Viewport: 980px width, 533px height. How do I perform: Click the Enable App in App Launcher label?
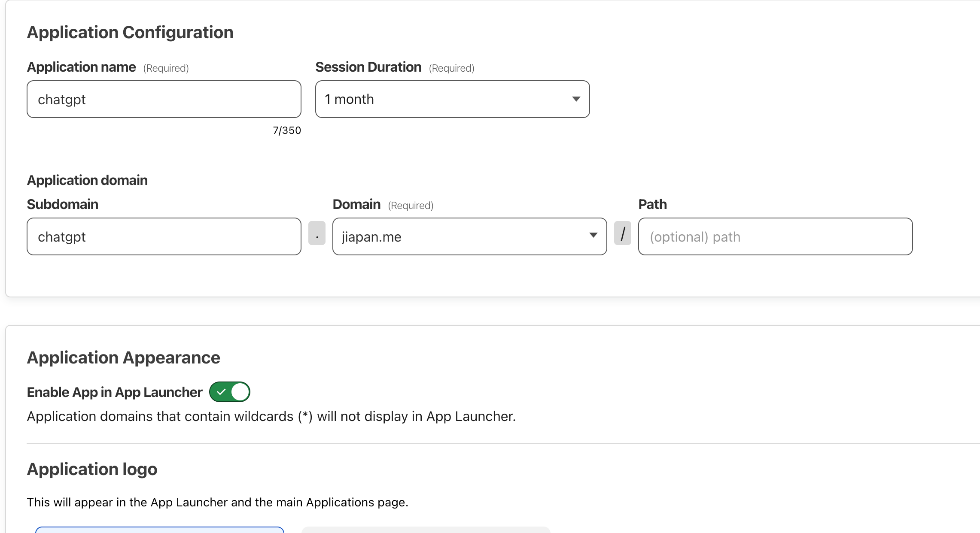pos(114,392)
